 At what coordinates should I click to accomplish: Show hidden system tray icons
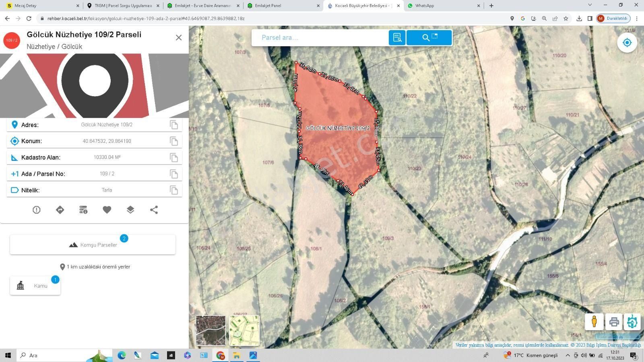[568, 355]
